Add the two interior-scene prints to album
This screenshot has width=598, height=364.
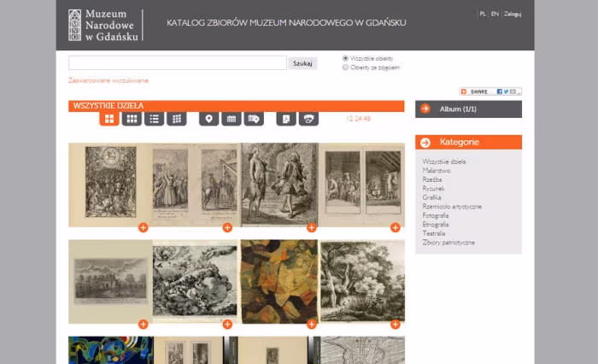[395, 228]
